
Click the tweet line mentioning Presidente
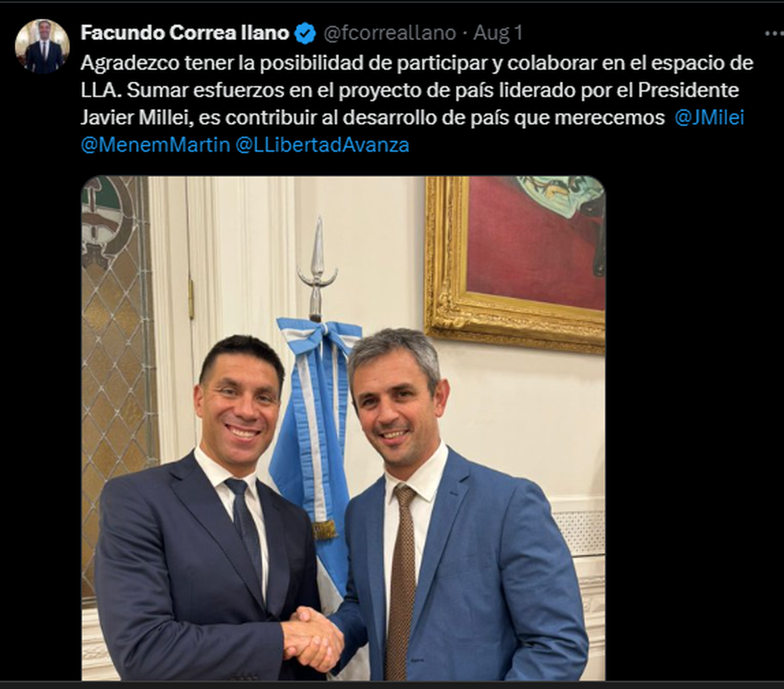pos(410,90)
